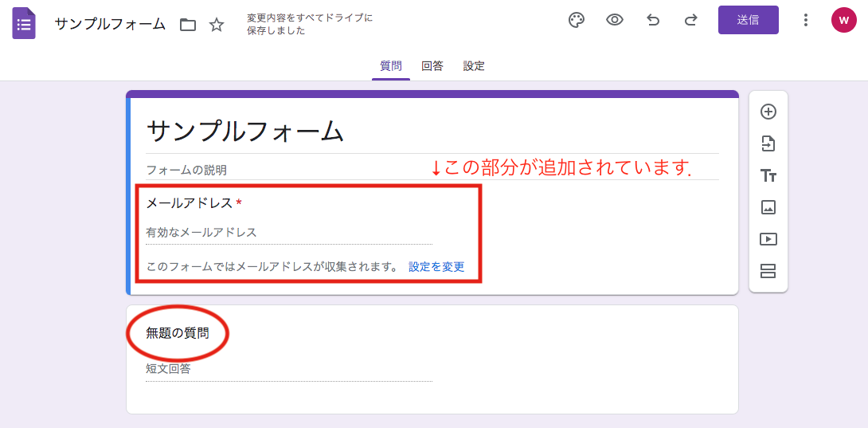Click the 設定を変更 link
Screen dimensions: 868x428
[436, 267]
